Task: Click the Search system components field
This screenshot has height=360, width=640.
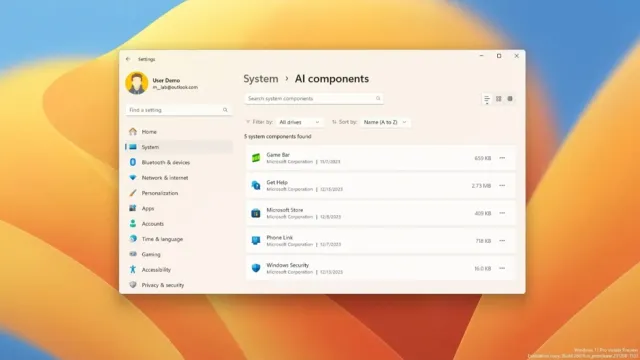Action: click(313, 99)
